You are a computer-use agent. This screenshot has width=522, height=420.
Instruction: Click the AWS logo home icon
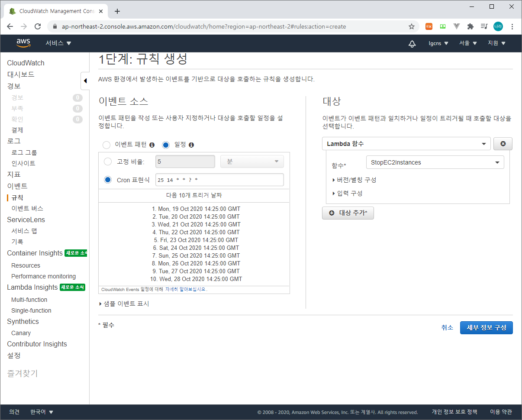click(23, 43)
